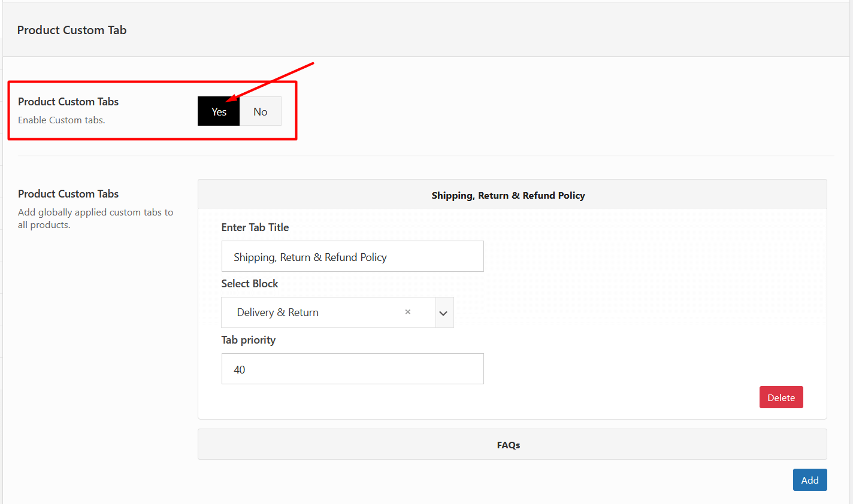
Task: Click the Select Block label
Action: (250, 284)
